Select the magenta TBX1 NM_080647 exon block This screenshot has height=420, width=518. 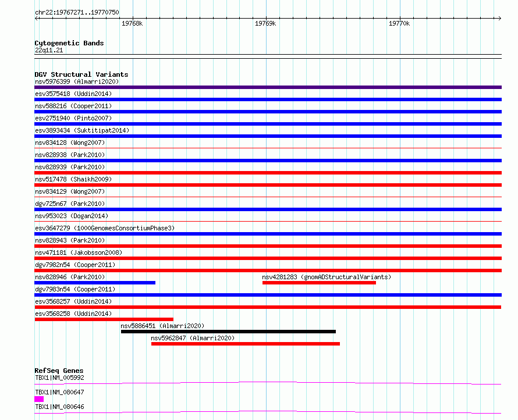pyautogui.click(x=39, y=399)
